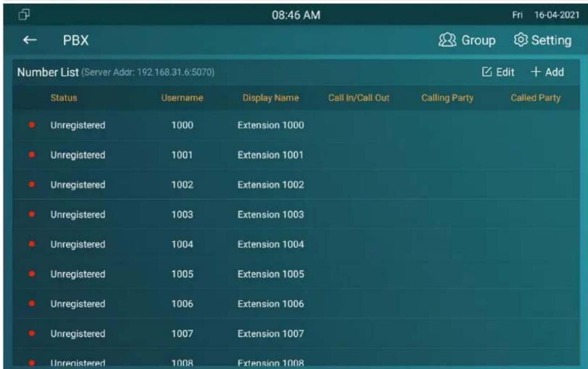Select Extension 1005 display name
This screenshot has width=588, height=369.
coord(271,274)
